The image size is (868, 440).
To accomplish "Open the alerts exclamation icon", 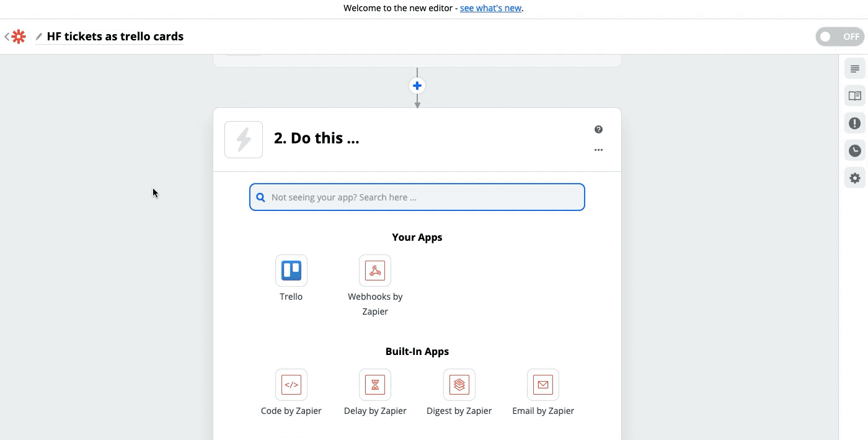I will 855,123.
